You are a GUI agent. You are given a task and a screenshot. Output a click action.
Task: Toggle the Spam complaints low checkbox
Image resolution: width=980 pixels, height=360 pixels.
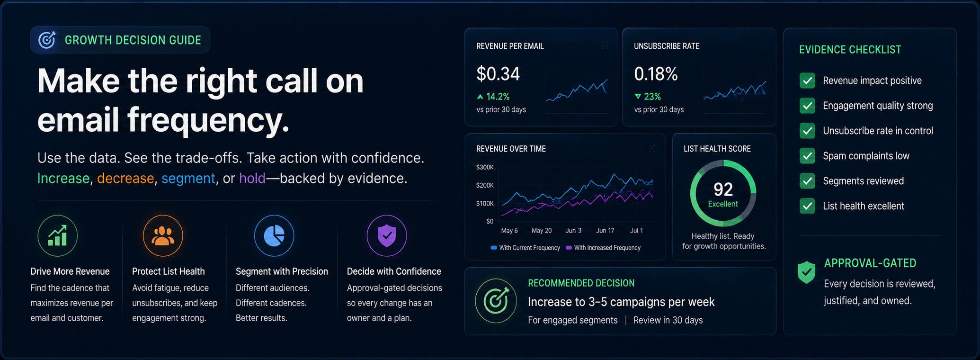pos(807,156)
